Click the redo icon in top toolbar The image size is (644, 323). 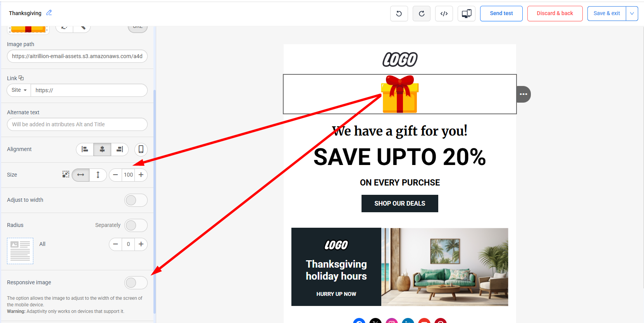pos(422,14)
